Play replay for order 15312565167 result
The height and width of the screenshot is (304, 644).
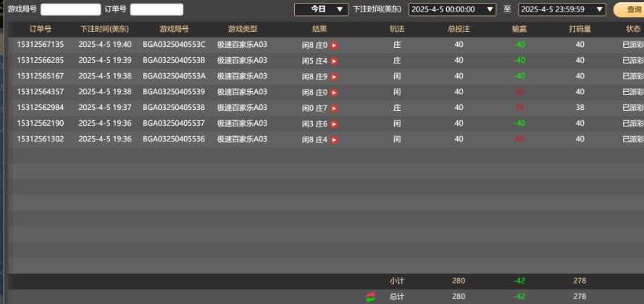point(334,77)
